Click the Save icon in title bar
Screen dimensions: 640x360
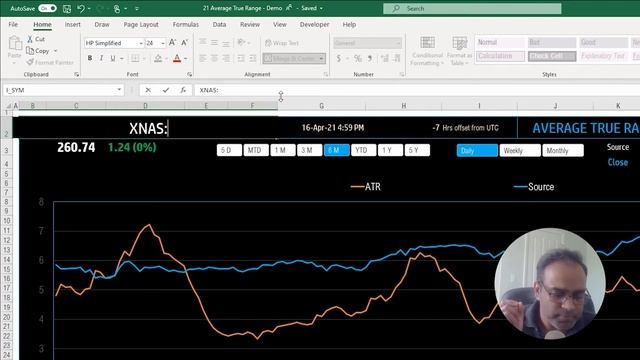[x=67, y=8]
